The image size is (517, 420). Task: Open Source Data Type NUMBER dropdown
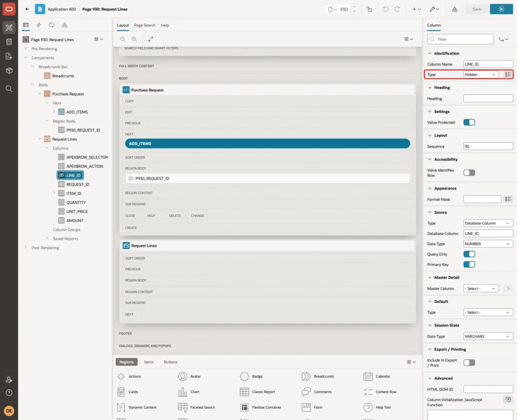pos(488,244)
